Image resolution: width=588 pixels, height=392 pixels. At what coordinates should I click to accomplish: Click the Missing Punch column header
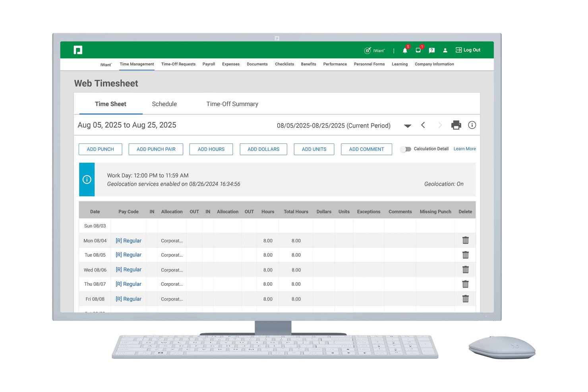[x=435, y=212]
